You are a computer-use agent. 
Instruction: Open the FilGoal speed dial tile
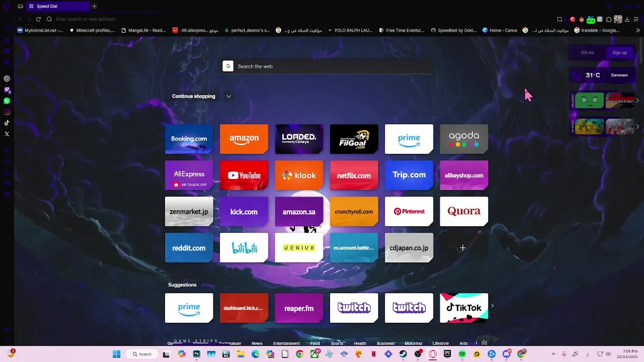[x=354, y=139]
